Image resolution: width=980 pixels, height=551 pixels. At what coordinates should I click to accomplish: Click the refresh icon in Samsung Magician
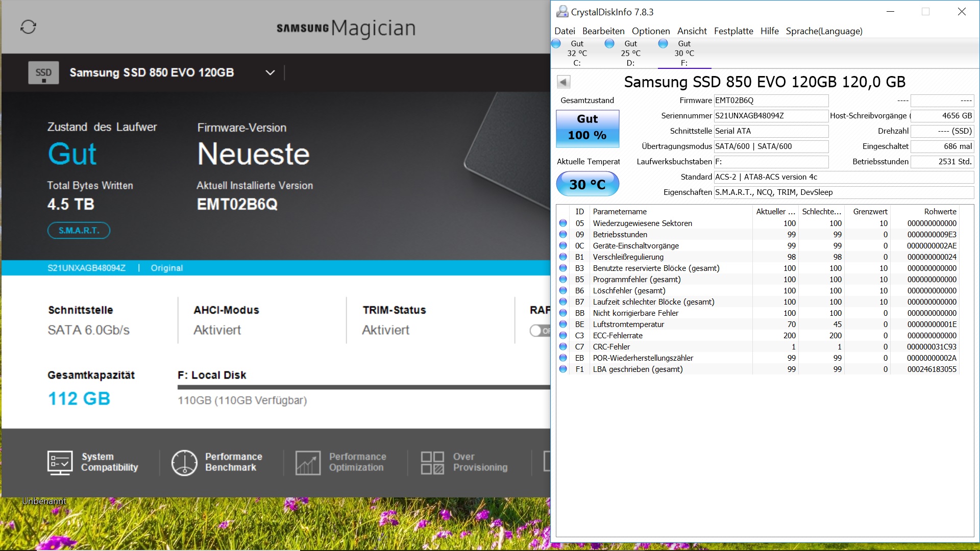28,27
